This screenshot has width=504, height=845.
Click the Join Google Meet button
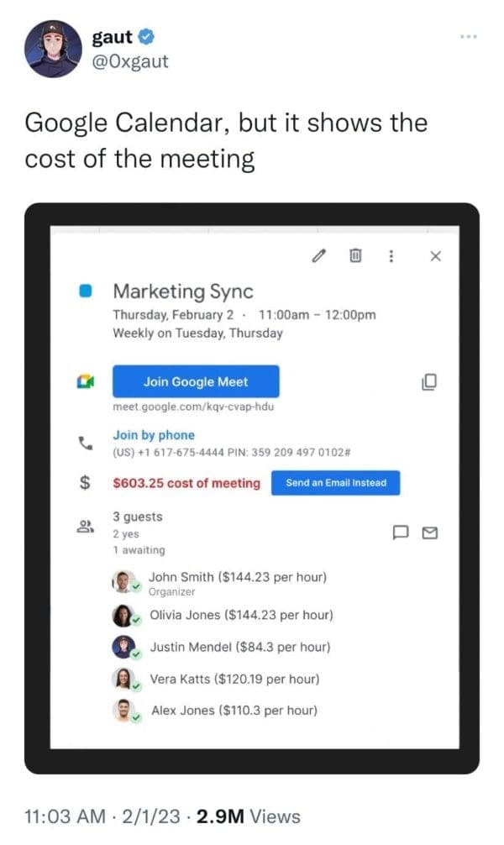[x=196, y=381]
